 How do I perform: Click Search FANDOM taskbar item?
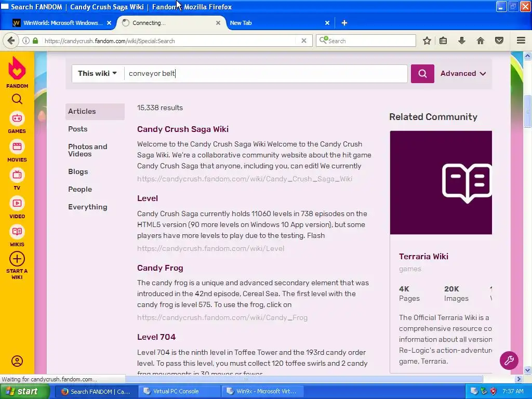pyautogui.click(x=96, y=391)
